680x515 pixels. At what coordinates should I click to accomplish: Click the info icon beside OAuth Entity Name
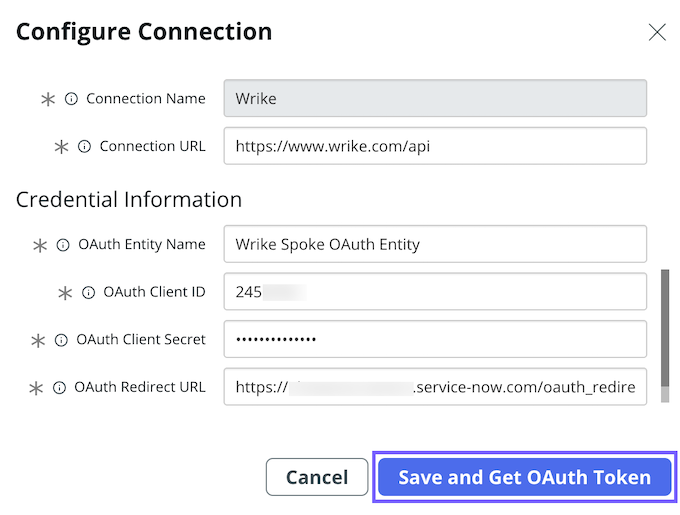(63, 245)
